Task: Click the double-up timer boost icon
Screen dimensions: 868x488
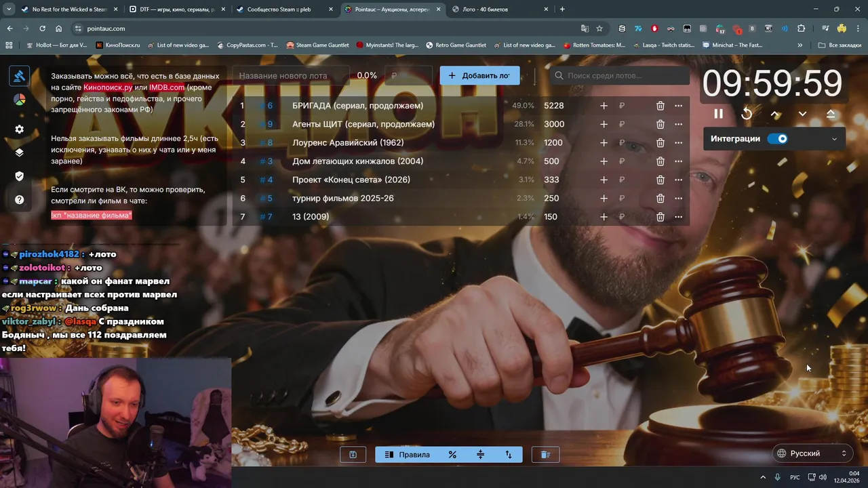Action: (x=831, y=114)
